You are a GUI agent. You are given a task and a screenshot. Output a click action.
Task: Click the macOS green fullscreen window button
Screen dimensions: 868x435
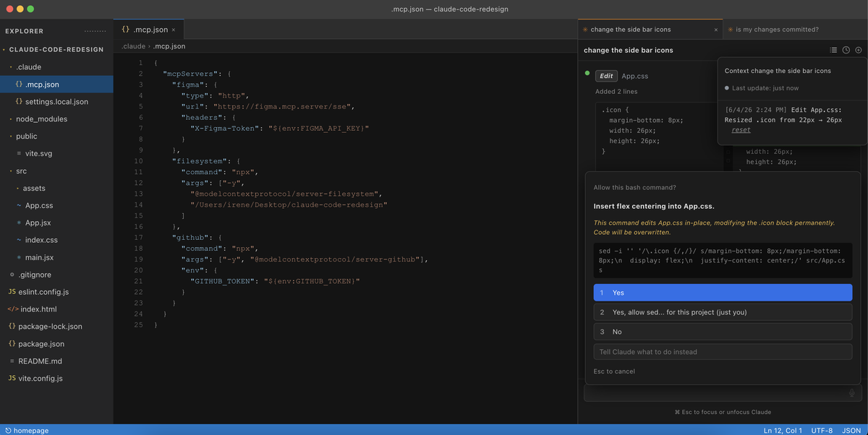coord(30,9)
